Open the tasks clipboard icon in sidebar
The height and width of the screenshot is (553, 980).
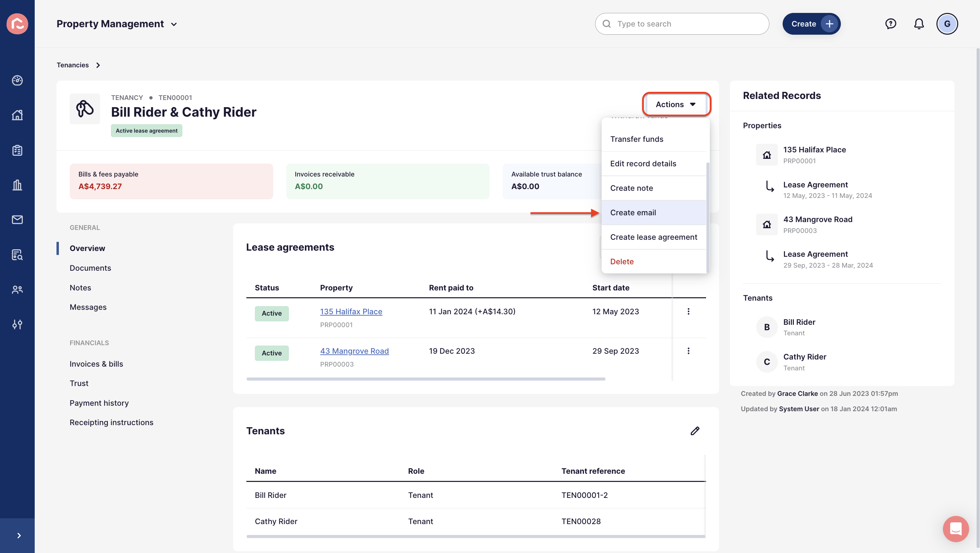pyautogui.click(x=17, y=150)
